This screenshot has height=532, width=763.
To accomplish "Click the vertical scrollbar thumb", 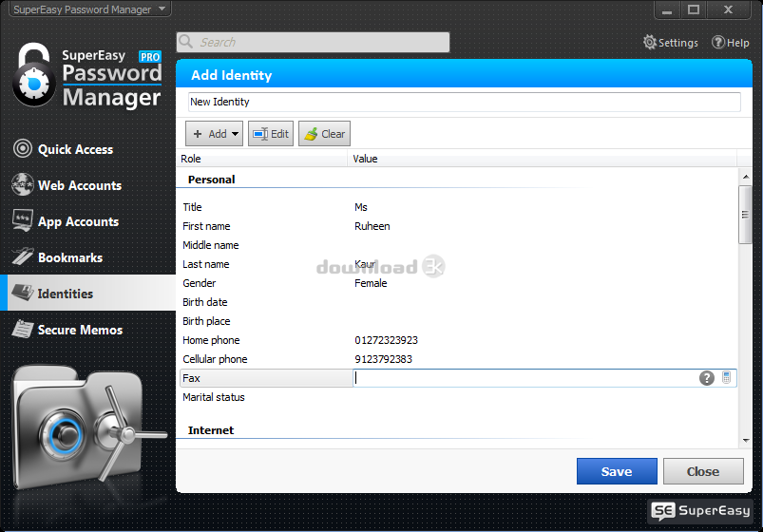I will (745, 215).
